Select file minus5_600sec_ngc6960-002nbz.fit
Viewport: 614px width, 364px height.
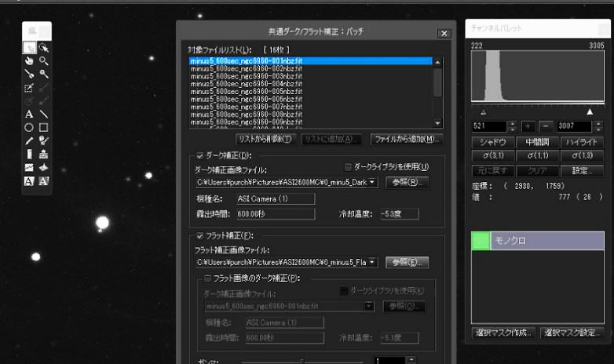[x=310, y=68]
